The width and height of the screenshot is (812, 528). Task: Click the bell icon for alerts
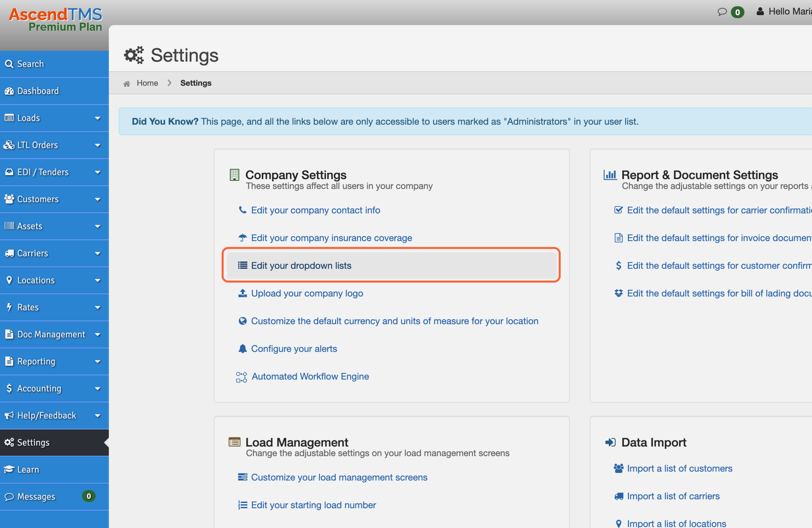(x=242, y=348)
